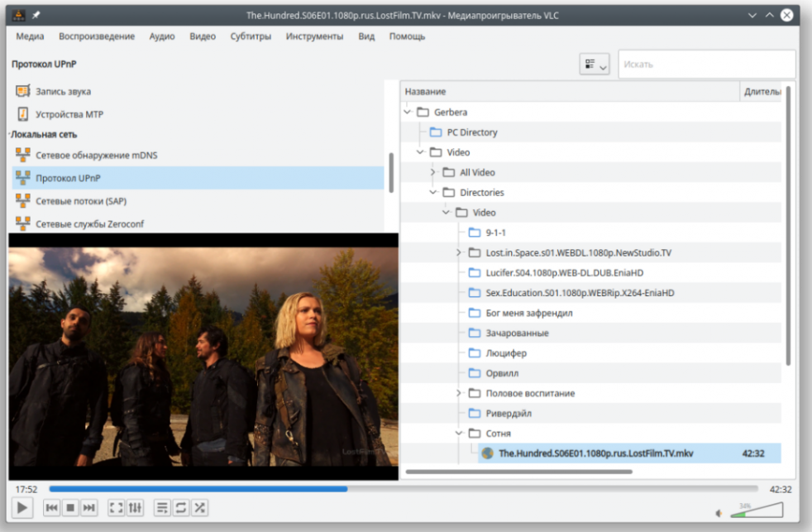Collapse the top-level Video folder
Viewport: 812px width, 532px height.
(421, 152)
